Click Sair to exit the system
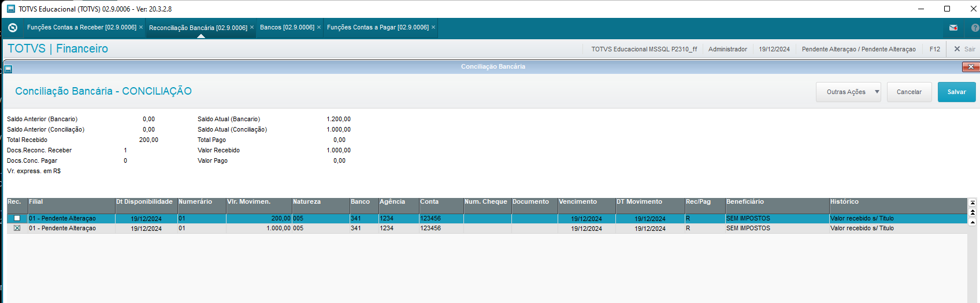 coord(964,49)
